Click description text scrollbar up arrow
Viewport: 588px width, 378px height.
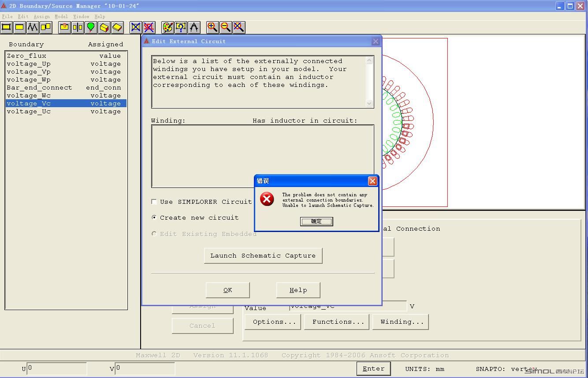click(369, 60)
